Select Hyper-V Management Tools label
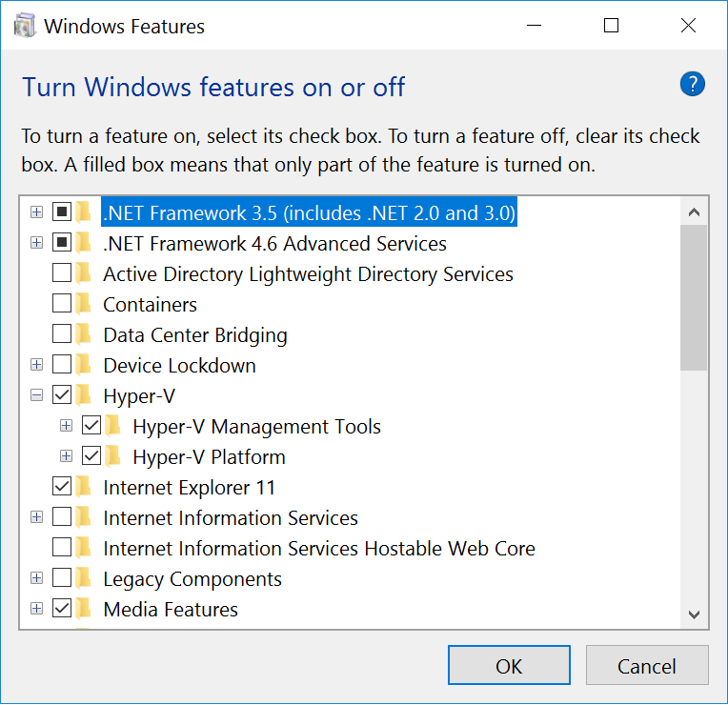The width and height of the screenshot is (728, 705). 256,427
